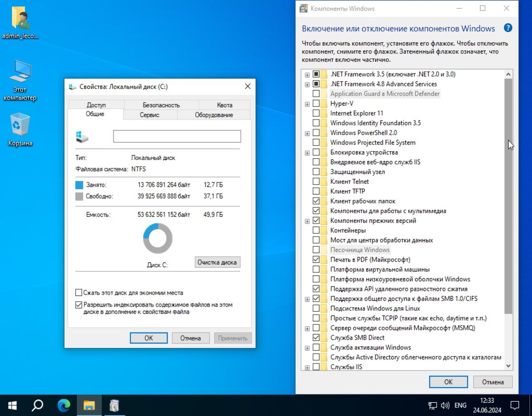Viewport: 532px width, 416px height.
Task: Click the Windows PowerShell 2.0 folder icon
Action: coord(324,133)
